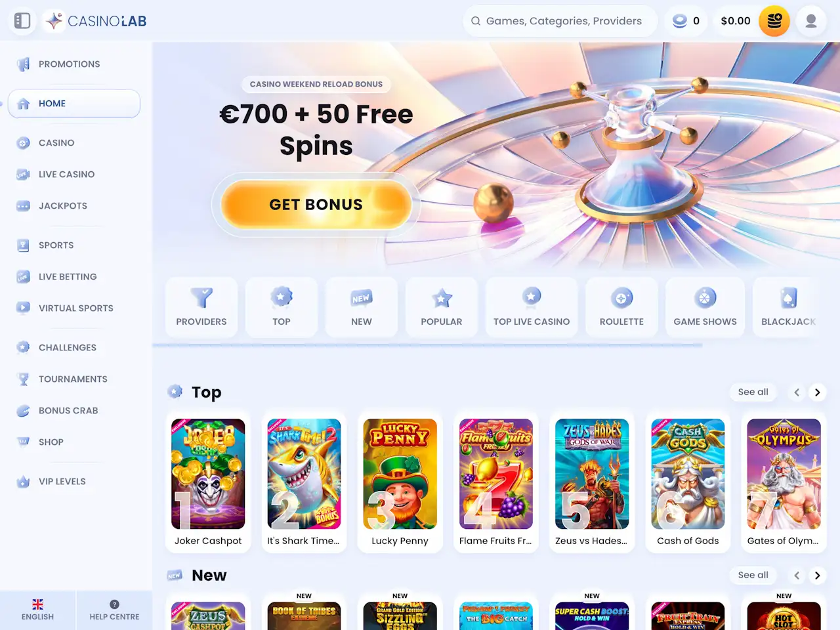This screenshot has height=630, width=840.
Task: Open the user profile avatar icon
Action: (x=811, y=21)
